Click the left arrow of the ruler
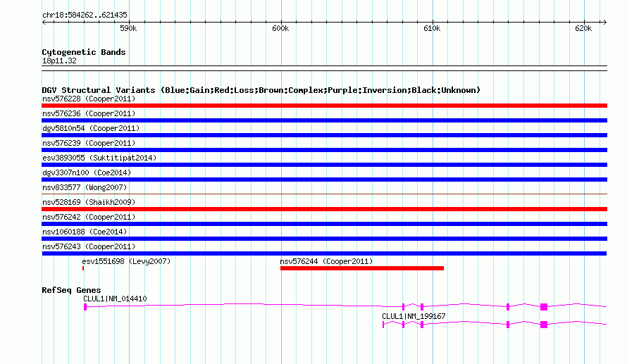This screenshot has height=364, width=627. pos(44,22)
